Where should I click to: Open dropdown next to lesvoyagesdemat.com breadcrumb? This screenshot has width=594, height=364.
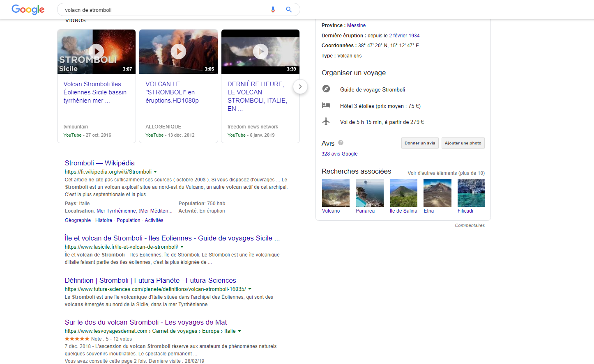point(239,331)
